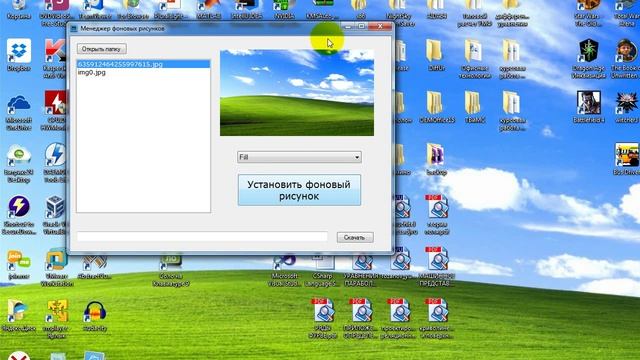Open the Тепловой расчет folder
This screenshot has height=360, width=640.
474,12
